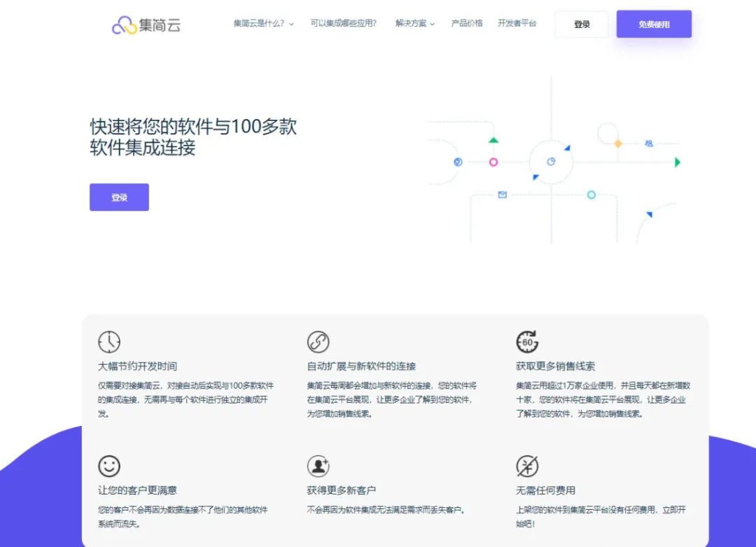
Task: Click the people icon in the illustration
Action: 649,144
